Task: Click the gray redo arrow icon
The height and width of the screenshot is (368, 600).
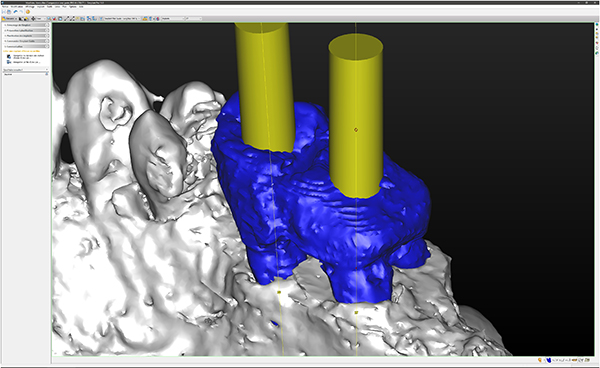Action: pos(21,12)
